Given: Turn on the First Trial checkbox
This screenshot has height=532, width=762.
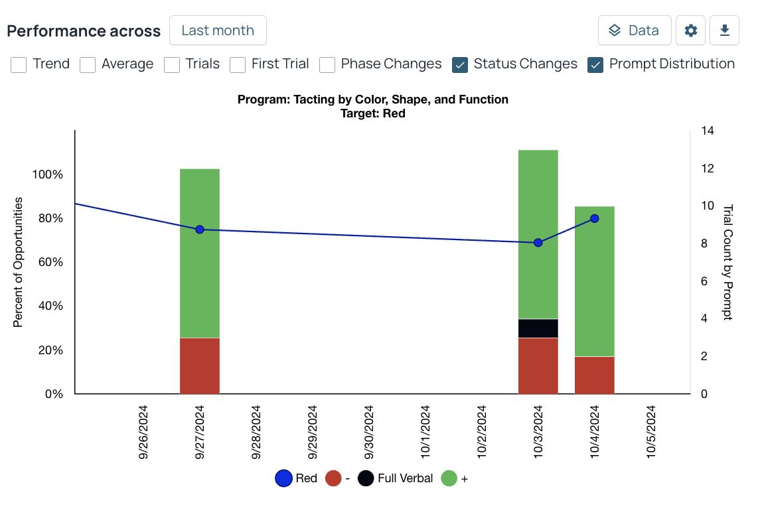Looking at the screenshot, I should (238, 64).
